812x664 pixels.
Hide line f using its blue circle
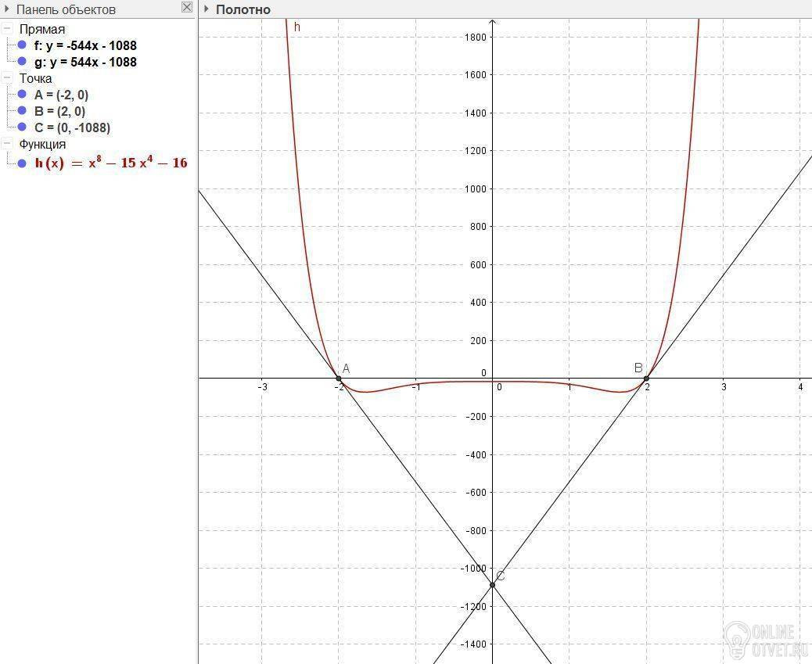[22, 45]
